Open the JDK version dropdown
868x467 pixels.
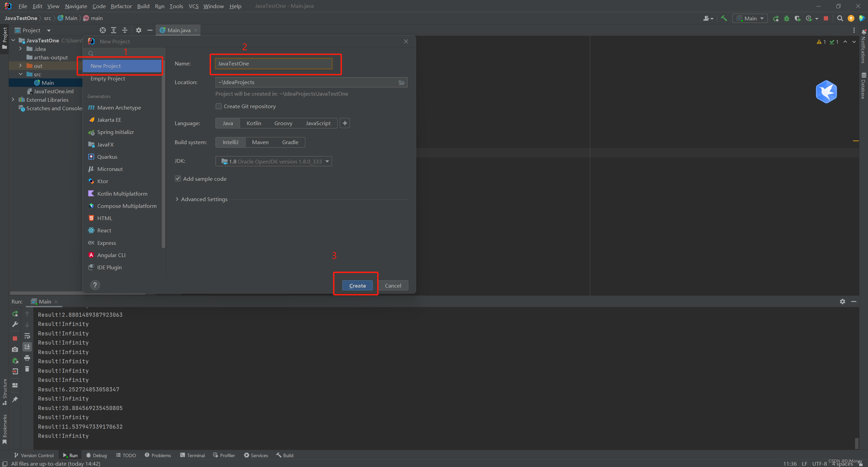pyautogui.click(x=273, y=161)
